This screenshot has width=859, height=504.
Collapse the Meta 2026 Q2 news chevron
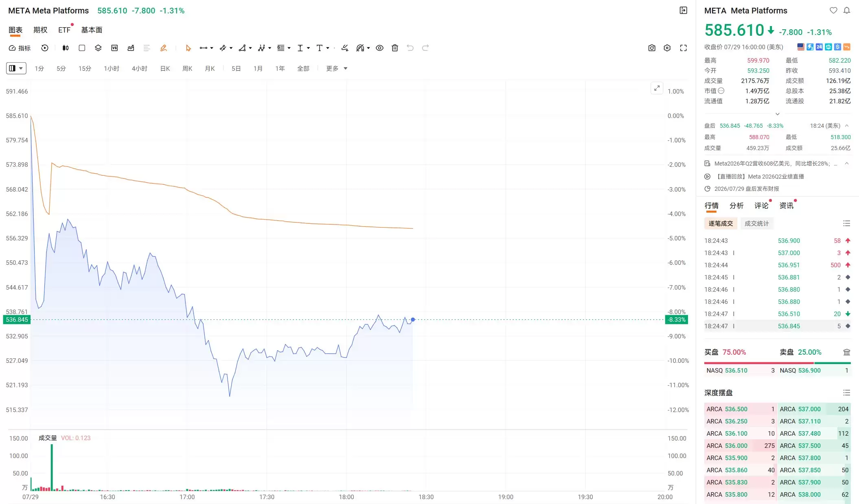point(847,164)
